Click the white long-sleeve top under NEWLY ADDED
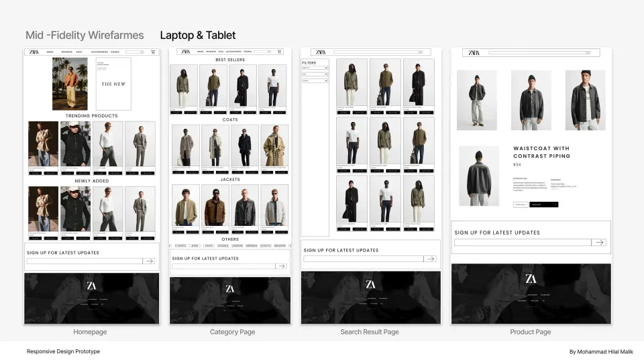The height and width of the screenshot is (362, 644). coord(107,209)
